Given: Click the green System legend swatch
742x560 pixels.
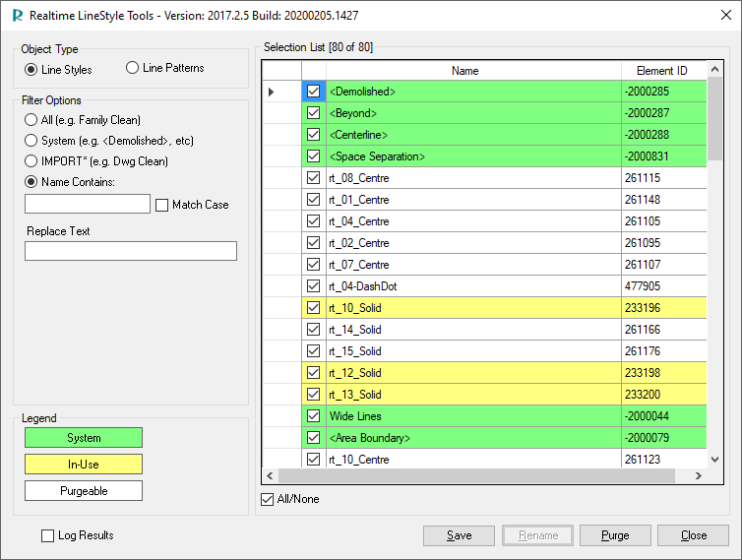Looking at the screenshot, I should click(x=84, y=437).
